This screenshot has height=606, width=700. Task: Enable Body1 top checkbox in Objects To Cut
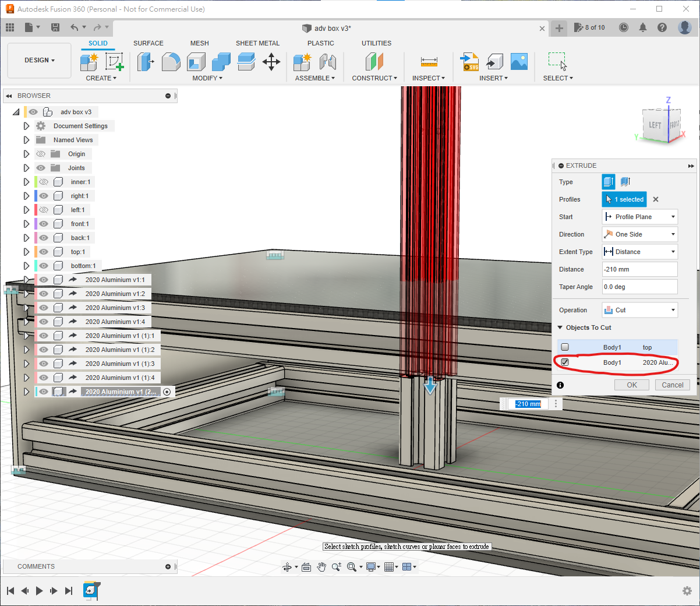(x=565, y=347)
